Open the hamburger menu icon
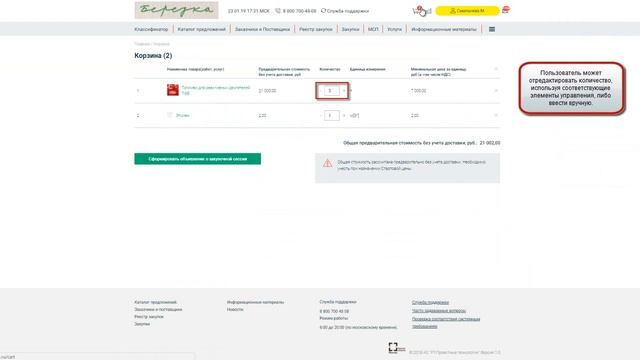This screenshot has height=360, width=640. [492, 29]
